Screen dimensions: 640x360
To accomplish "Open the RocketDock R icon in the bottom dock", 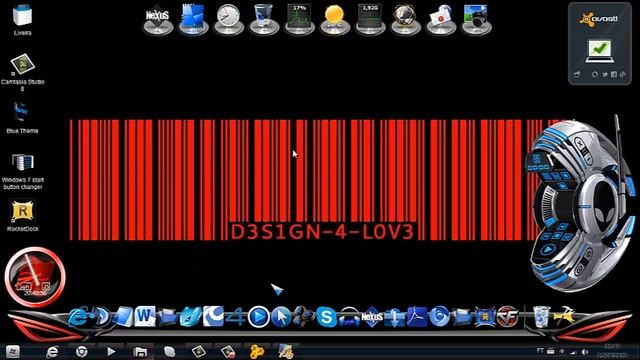I will pyautogui.click(x=484, y=317).
